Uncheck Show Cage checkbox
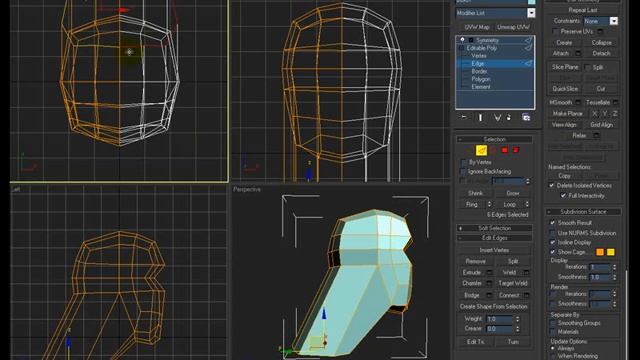This screenshot has height=360, width=640. pyautogui.click(x=553, y=252)
